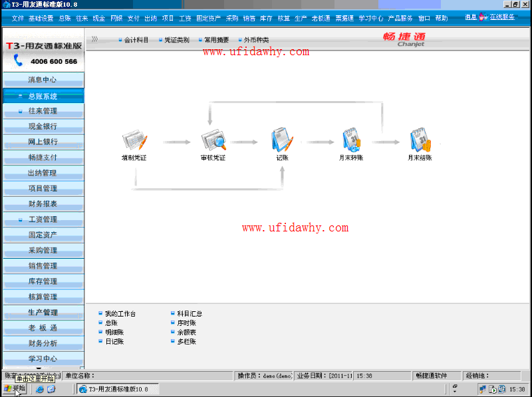Open 我的工作台 link

pos(120,314)
